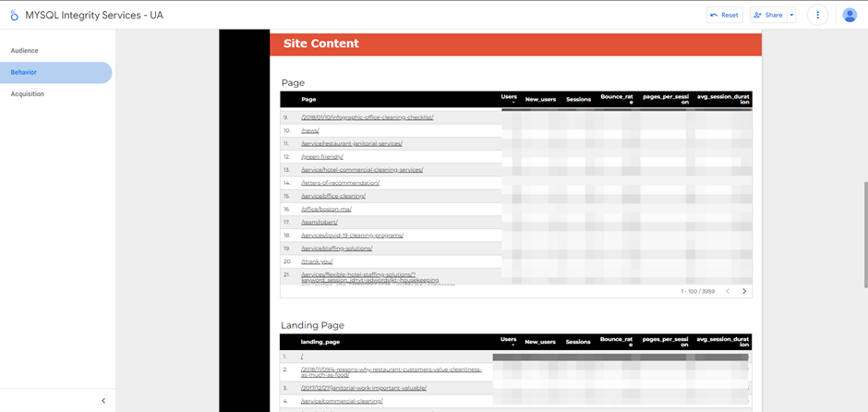Open the /news/ page link
The height and width of the screenshot is (412, 868).
coord(310,131)
